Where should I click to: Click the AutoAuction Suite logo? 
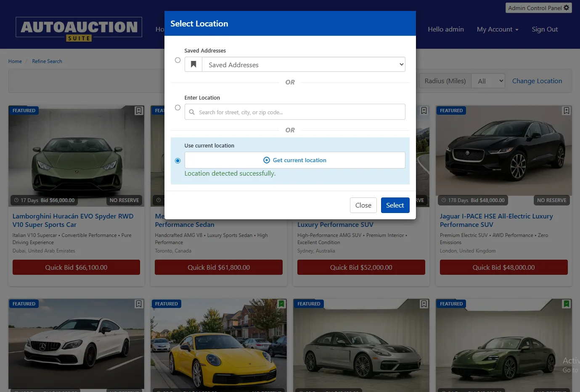79,29
